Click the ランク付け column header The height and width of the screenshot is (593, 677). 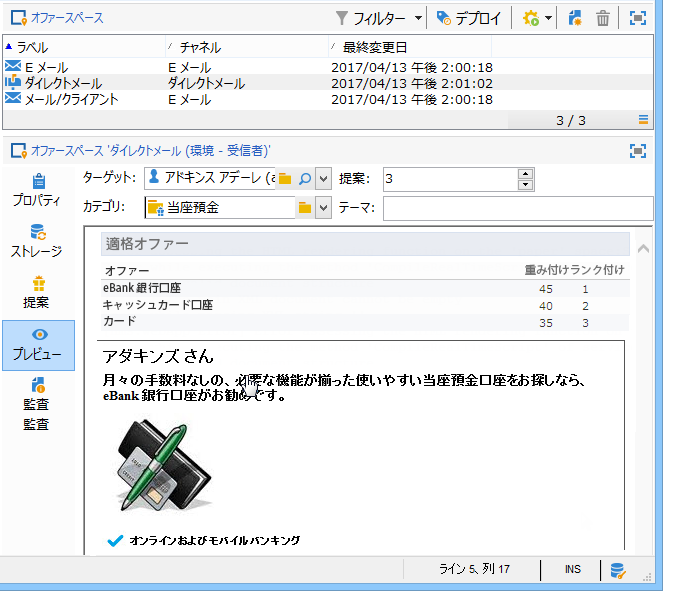pyautogui.click(x=597, y=270)
